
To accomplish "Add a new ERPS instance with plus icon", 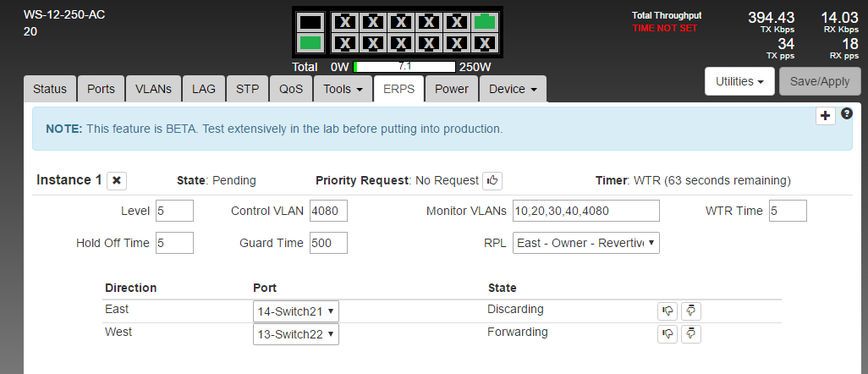I will point(826,117).
